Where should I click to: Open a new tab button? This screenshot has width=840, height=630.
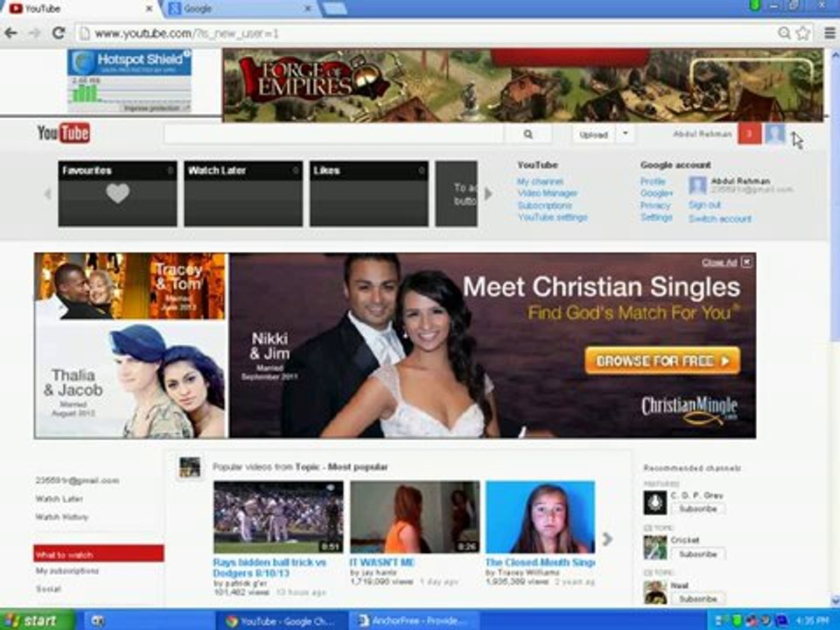(334, 9)
